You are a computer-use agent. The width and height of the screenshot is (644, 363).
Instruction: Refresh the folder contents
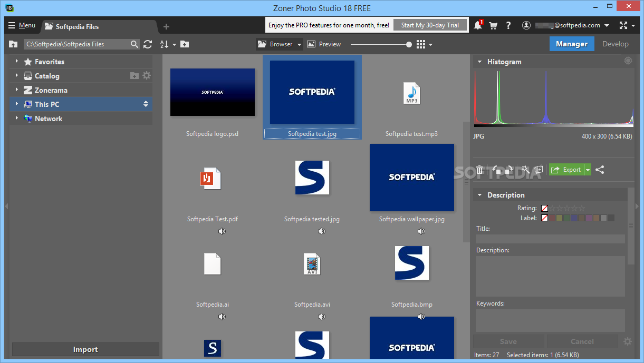coord(148,44)
